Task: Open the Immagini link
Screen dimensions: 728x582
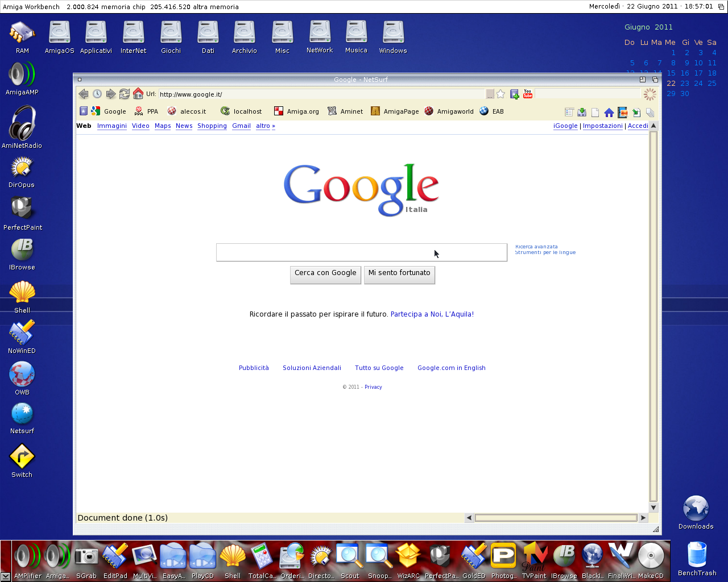Action: (x=112, y=126)
